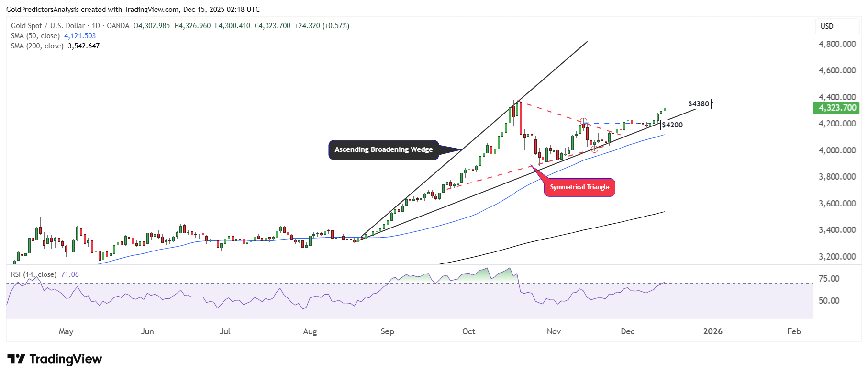
Task: Click the upper red circle marker near $4200
Action: tap(583, 122)
